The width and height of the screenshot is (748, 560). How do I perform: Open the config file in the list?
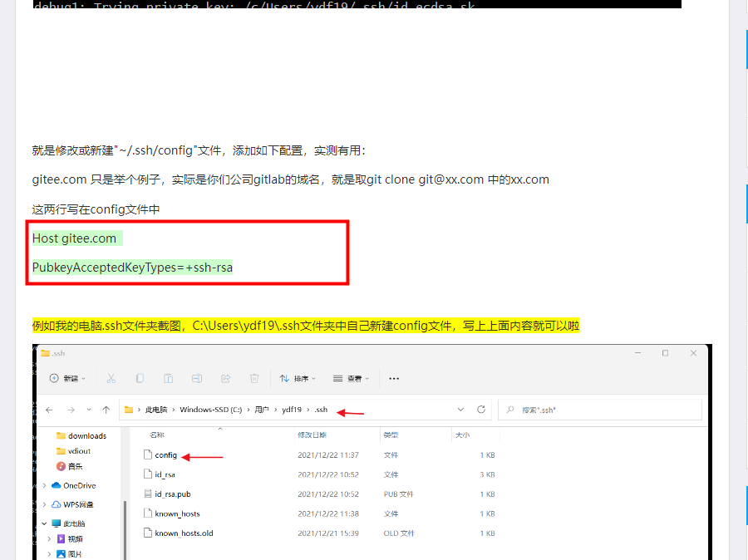pyautogui.click(x=166, y=455)
